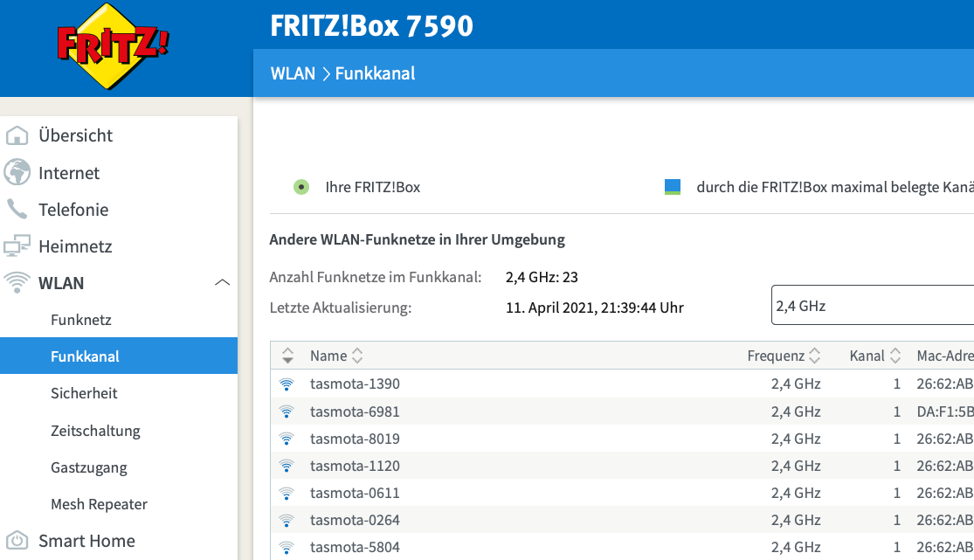This screenshot has width=974, height=560.
Task: Click wifi signal icon for tasmota-8019
Action: click(287, 439)
